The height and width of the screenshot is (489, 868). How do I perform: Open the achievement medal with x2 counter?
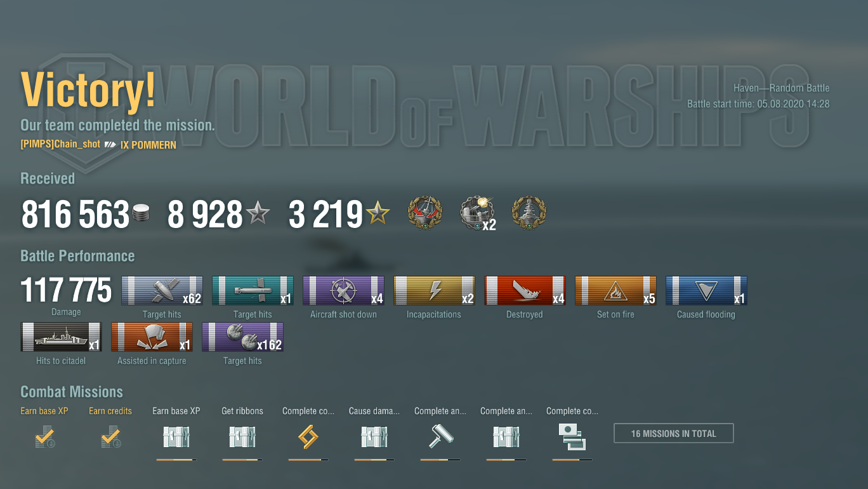pyautogui.click(x=477, y=213)
